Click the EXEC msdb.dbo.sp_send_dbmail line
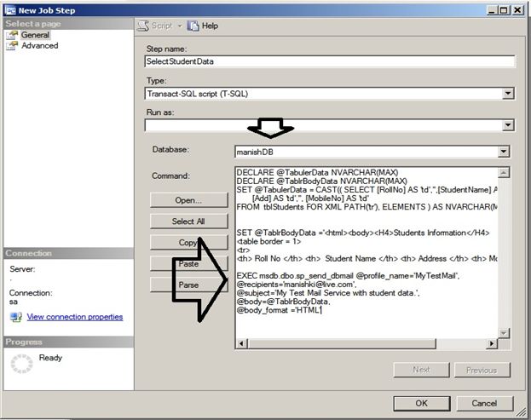 pos(348,276)
